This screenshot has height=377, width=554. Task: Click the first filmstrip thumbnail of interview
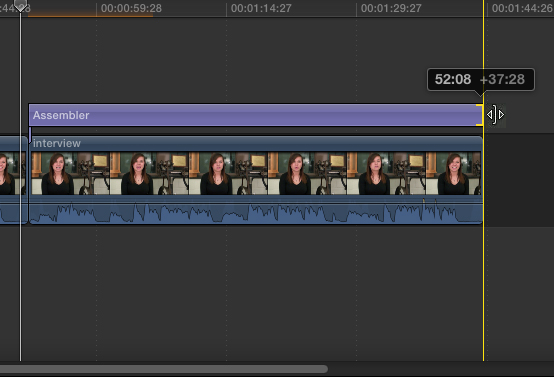point(71,173)
